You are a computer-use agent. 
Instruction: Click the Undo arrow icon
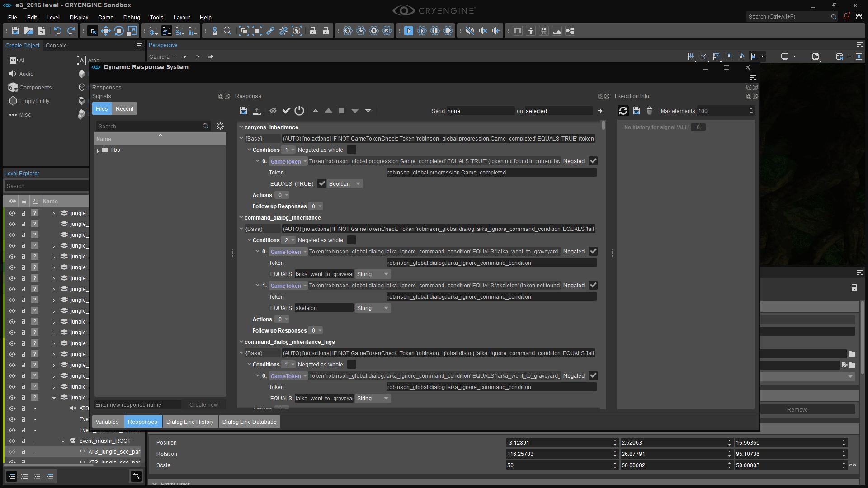click(57, 31)
